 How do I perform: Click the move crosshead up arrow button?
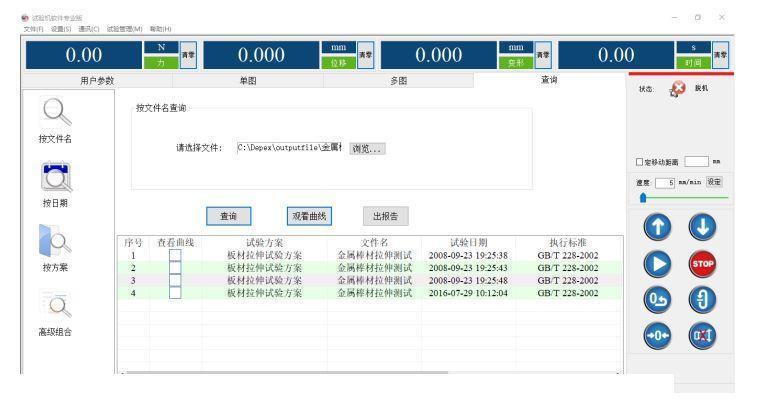pos(657,227)
